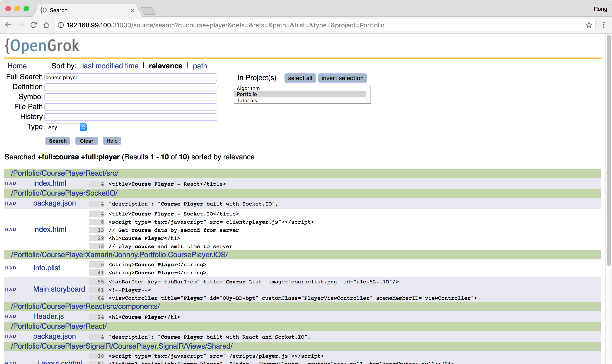Click the invert selection button
612x364 pixels.
click(342, 78)
